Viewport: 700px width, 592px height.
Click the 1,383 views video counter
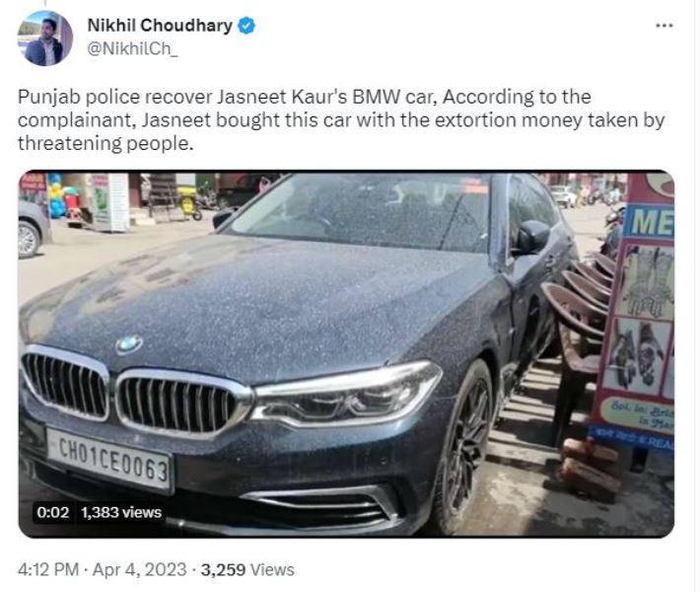point(121,512)
